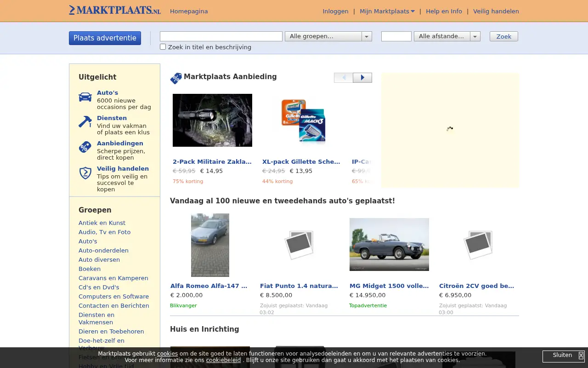Click the percent icon next to Marktplaats Aanbieding
The height and width of the screenshot is (368, 588).
pos(176,78)
